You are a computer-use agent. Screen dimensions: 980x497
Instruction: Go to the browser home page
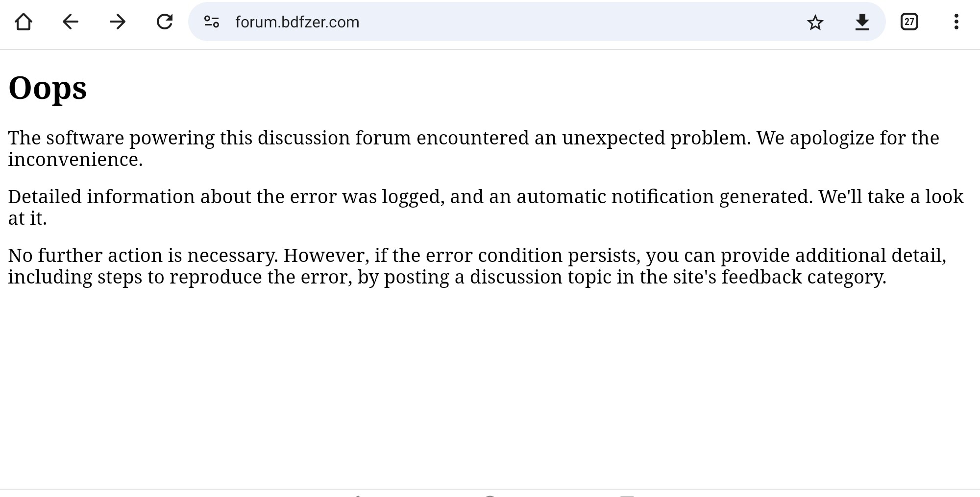24,22
